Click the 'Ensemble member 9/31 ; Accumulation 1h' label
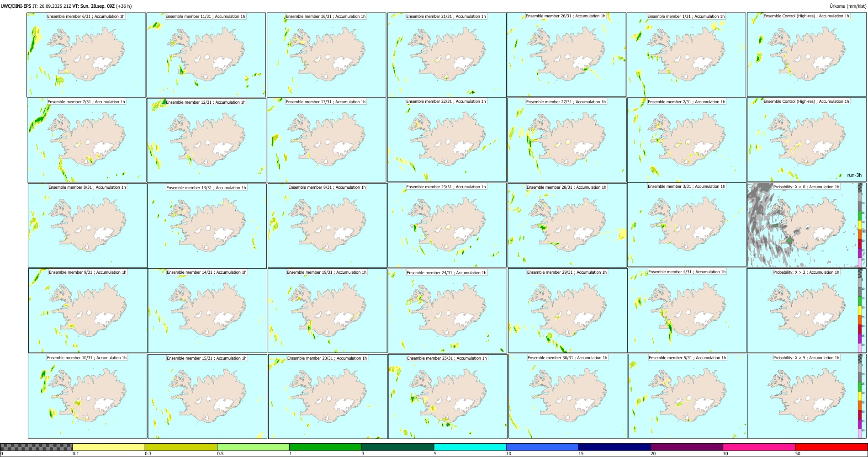Image resolution: width=868 pixels, height=457 pixels. click(x=88, y=272)
